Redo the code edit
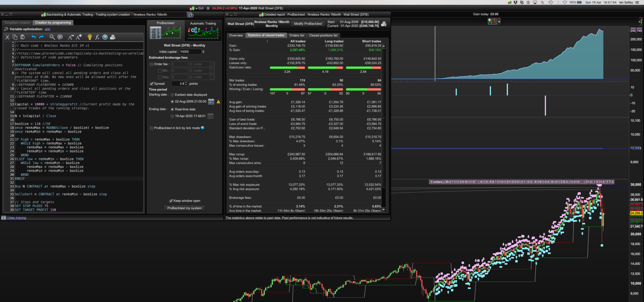This screenshot has height=302, width=644. pyautogui.click(x=41, y=37)
